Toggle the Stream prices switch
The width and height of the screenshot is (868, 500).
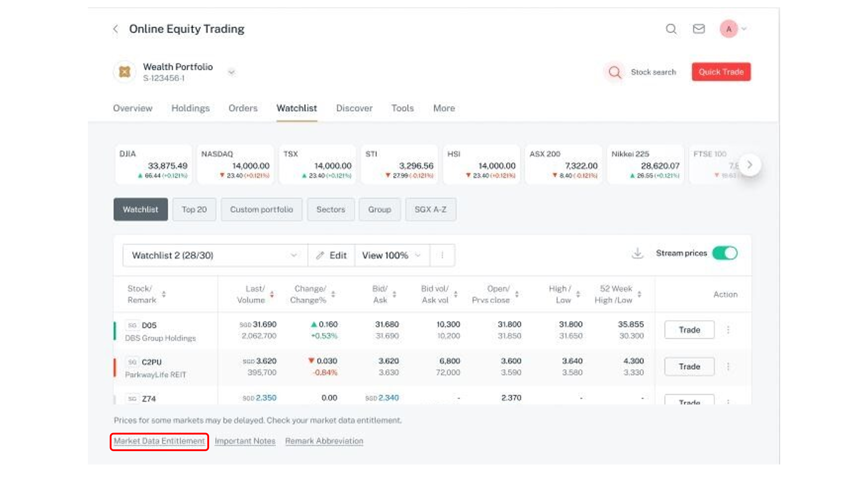[x=725, y=253]
